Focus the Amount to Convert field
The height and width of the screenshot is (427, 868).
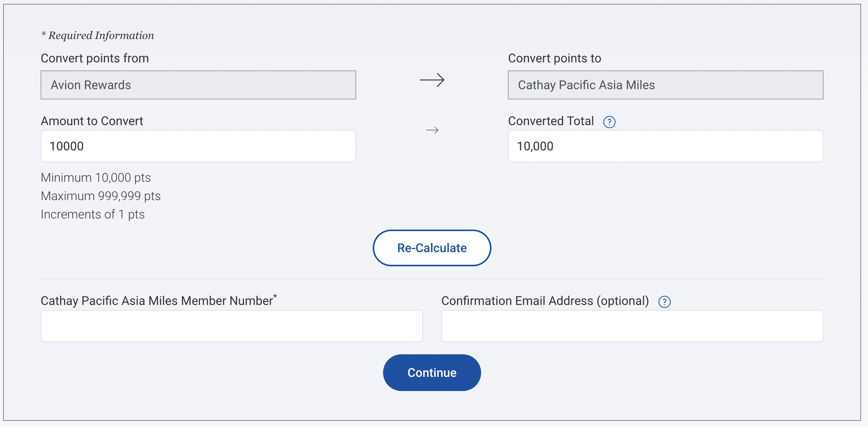coord(198,146)
